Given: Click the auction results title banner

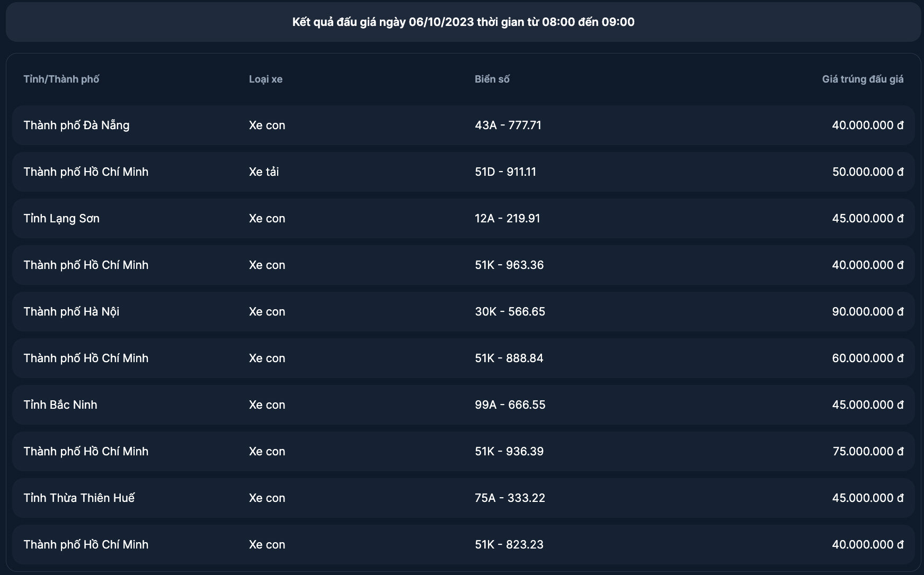Looking at the screenshot, I should pyautogui.click(x=464, y=22).
